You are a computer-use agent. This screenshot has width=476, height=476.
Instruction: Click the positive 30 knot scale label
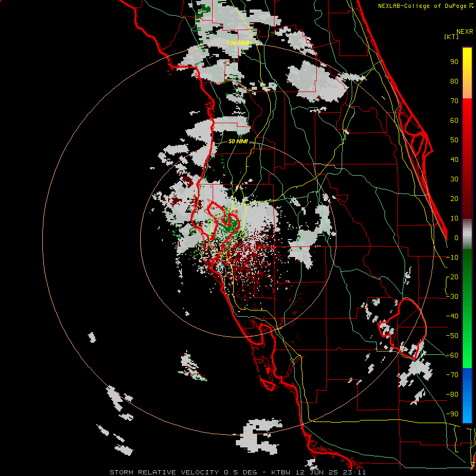[454, 179]
